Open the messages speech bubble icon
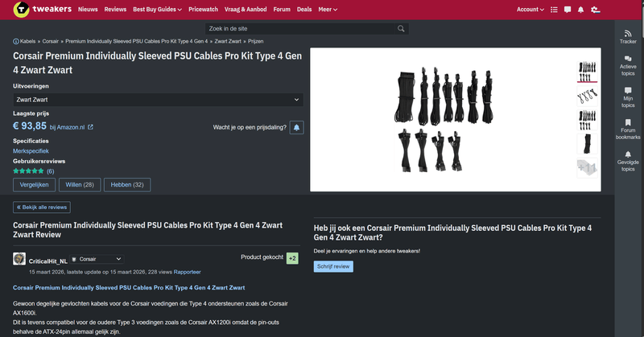This screenshot has width=644, height=337. point(568,10)
